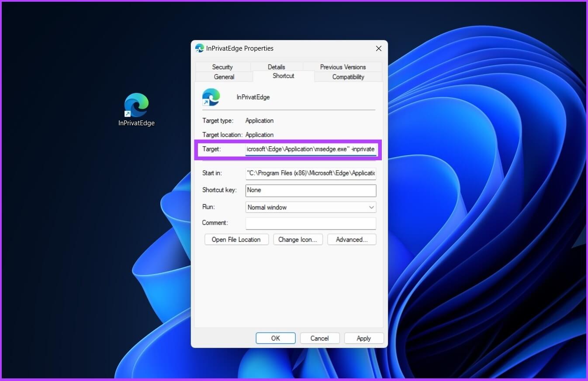Screen dimensions: 588x381
Task: Select the InPrivatEdge desktop shortcut icon
Action: tap(136, 105)
